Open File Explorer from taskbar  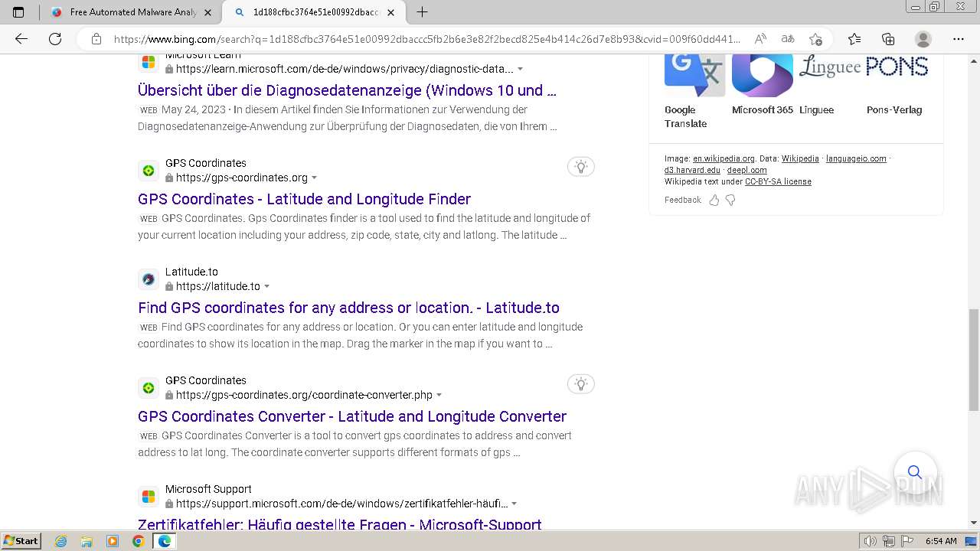[x=87, y=541]
